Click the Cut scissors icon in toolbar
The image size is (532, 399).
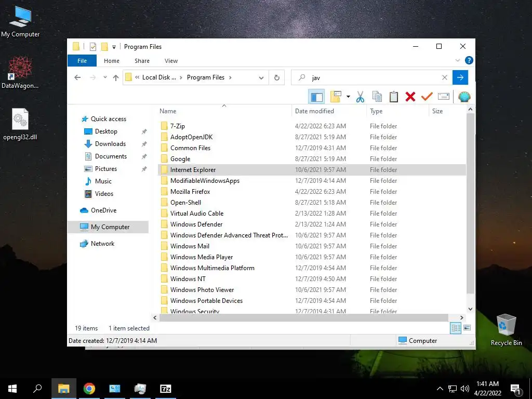coord(360,97)
